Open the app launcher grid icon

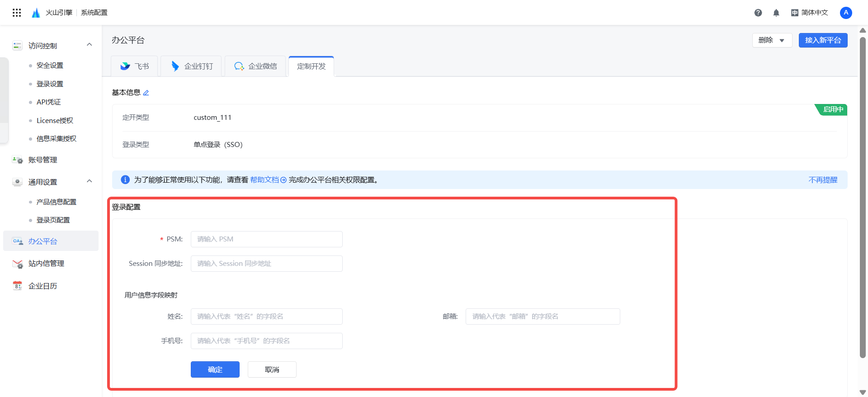(17, 13)
